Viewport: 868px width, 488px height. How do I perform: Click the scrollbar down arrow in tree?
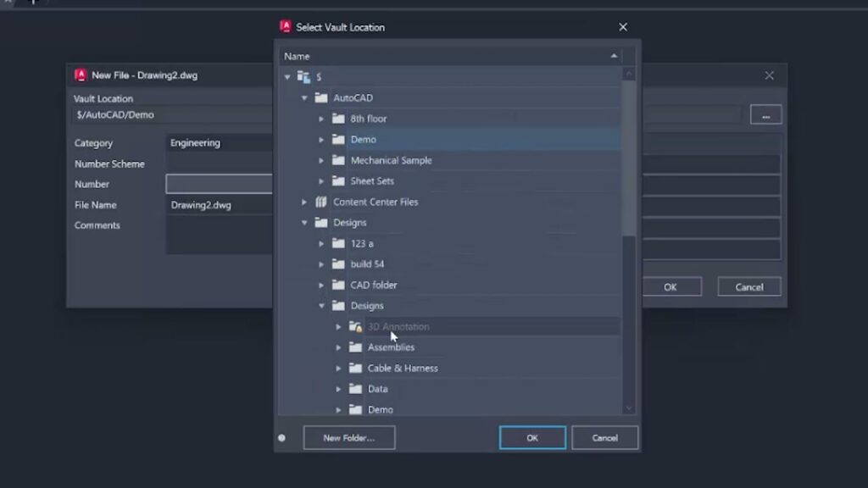click(628, 408)
